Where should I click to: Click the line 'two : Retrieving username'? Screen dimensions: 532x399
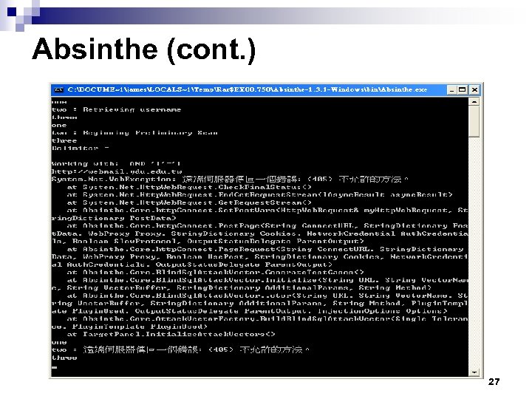(117, 109)
